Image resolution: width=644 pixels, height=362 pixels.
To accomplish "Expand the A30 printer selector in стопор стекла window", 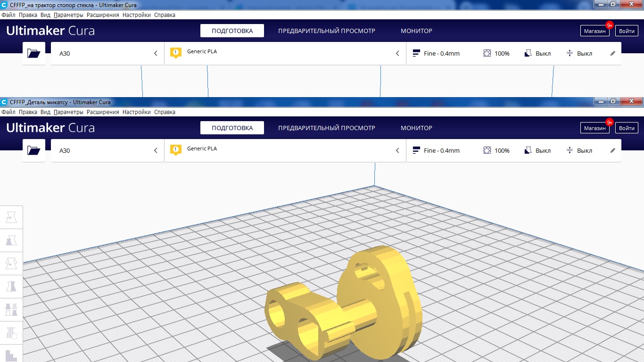I will click(107, 53).
